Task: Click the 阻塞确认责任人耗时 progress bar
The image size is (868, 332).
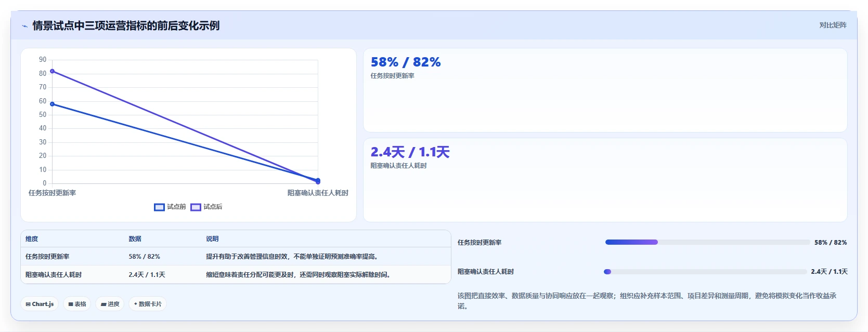Action: pyautogui.click(x=705, y=272)
